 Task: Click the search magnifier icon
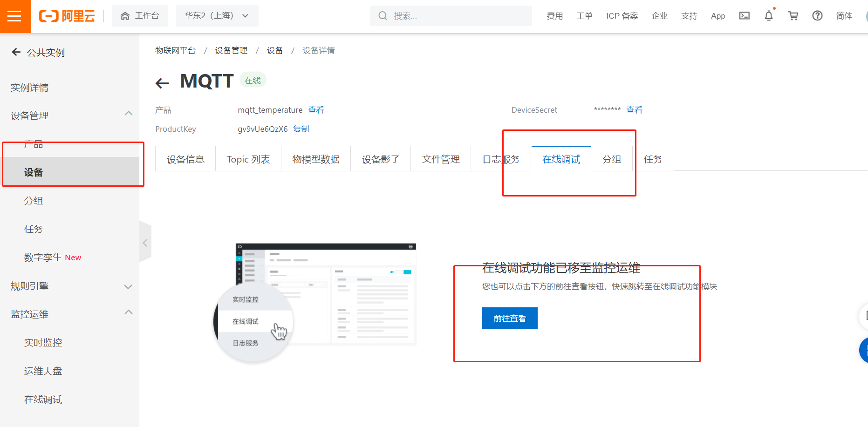[x=383, y=16]
